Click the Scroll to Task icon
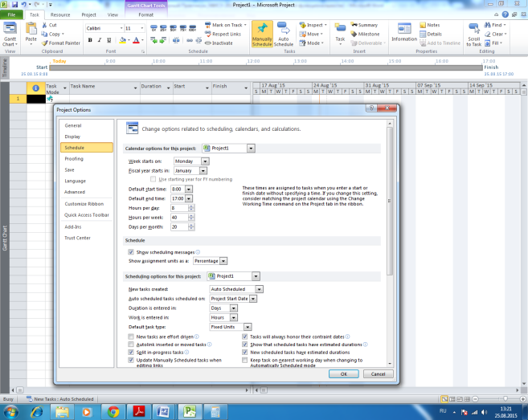Viewport: 528px width, 420px height. [474, 29]
